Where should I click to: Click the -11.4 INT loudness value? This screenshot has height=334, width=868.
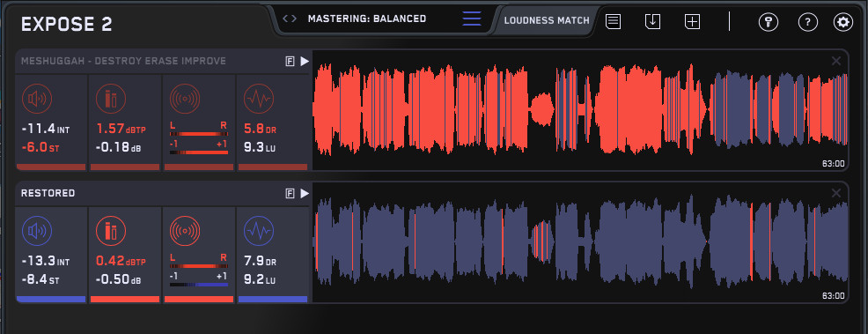46,129
